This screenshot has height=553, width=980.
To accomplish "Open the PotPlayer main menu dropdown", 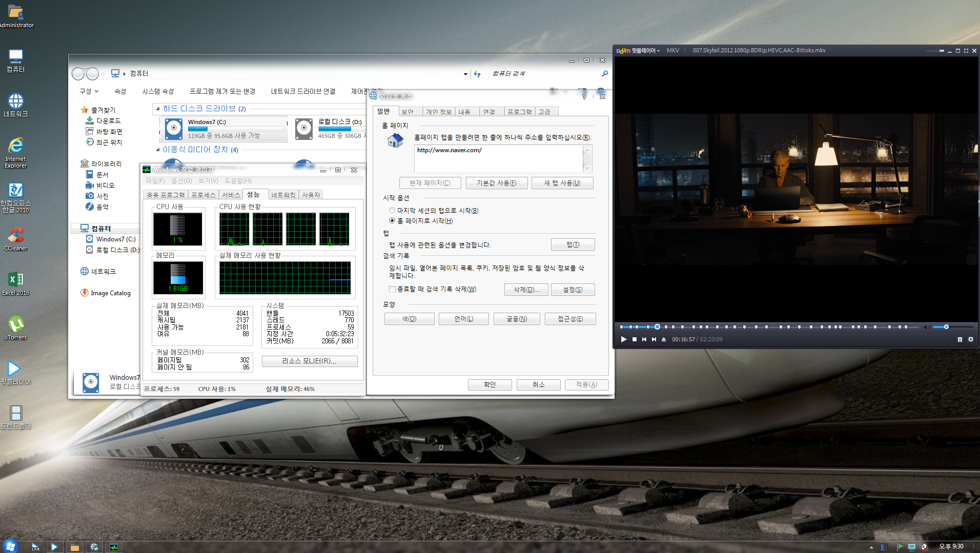I will point(638,50).
